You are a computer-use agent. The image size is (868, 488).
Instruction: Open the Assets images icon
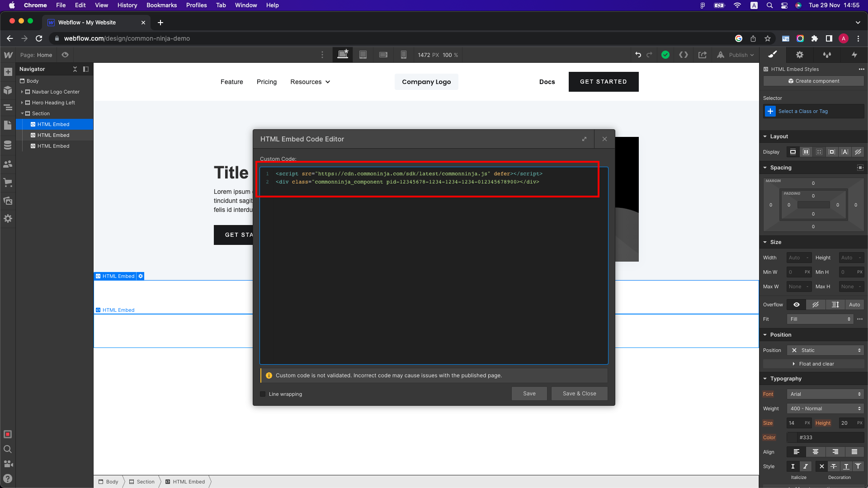(x=8, y=201)
